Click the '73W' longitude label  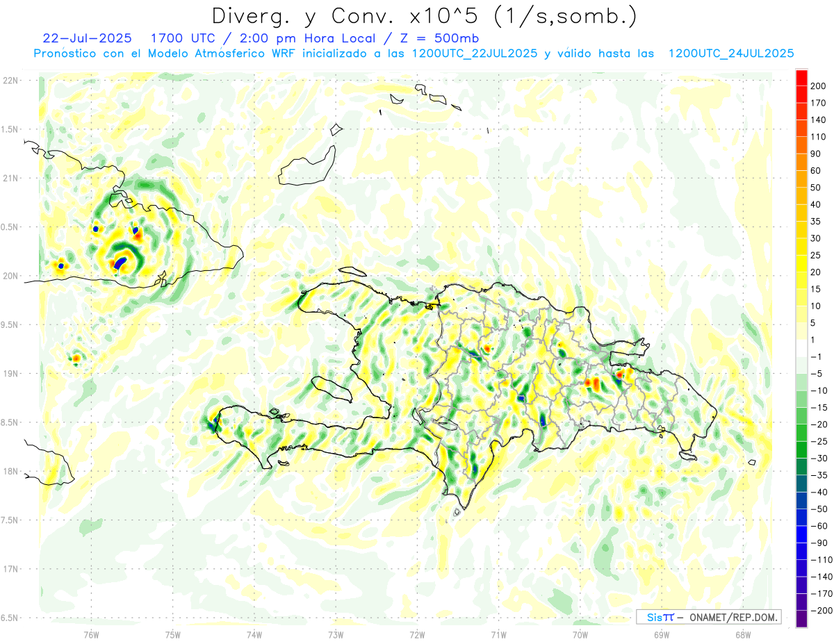point(336,635)
